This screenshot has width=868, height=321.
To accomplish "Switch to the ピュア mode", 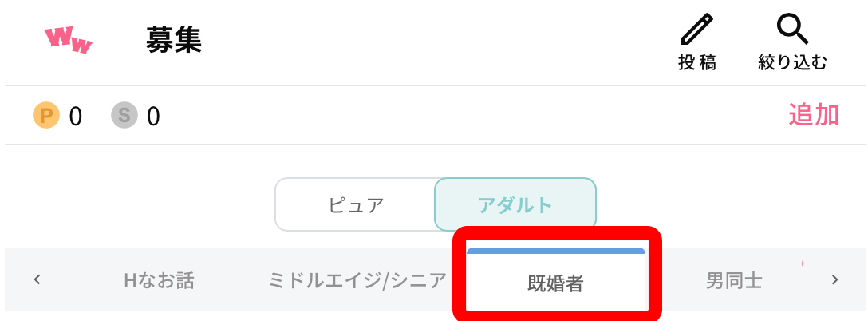I will click(x=355, y=204).
